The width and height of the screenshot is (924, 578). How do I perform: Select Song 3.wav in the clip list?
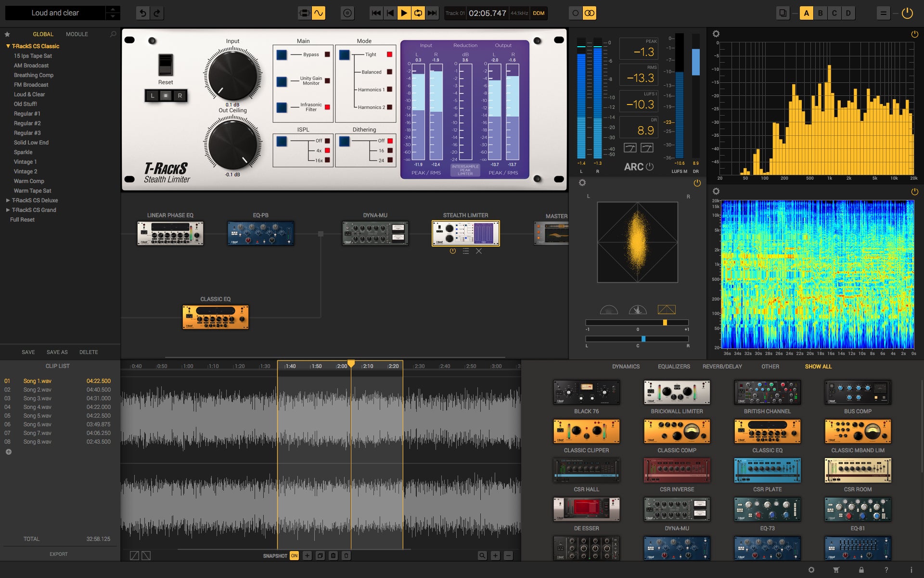point(37,398)
